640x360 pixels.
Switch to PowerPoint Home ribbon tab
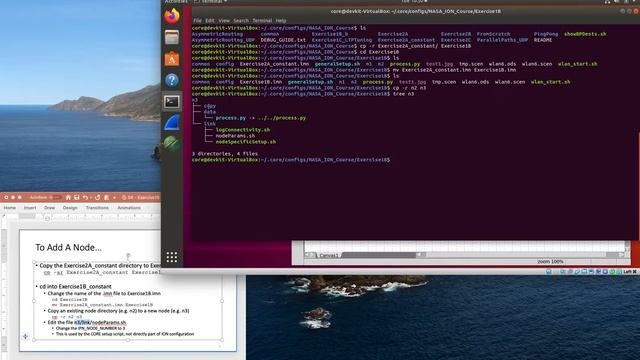[x=10, y=208]
